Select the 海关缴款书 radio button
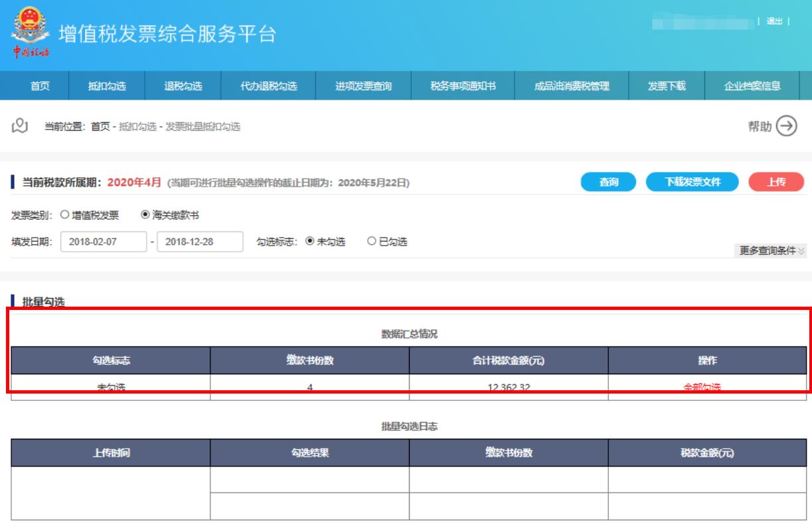Viewport: 812px width, 523px height. coord(144,215)
